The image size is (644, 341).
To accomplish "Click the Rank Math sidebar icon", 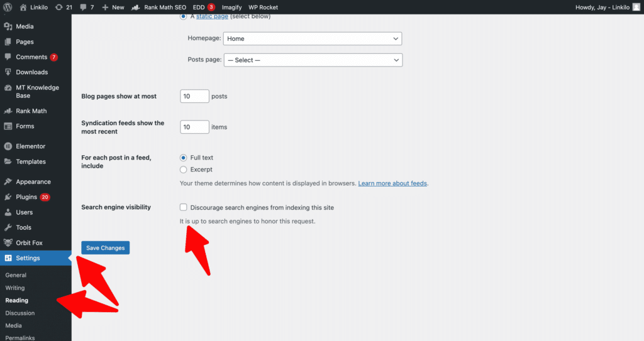I will [8, 111].
